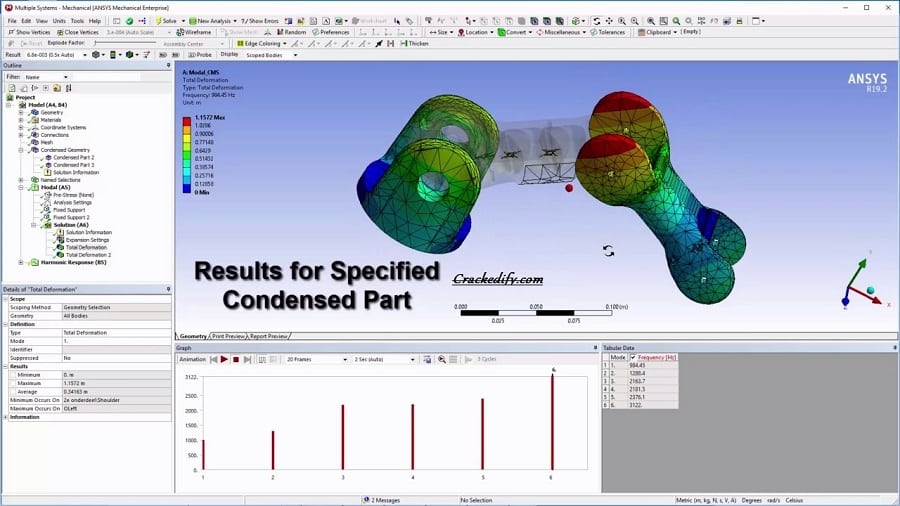The image size is (900, 506).
Task: Open the View menu
Action: tap(42, 21)
